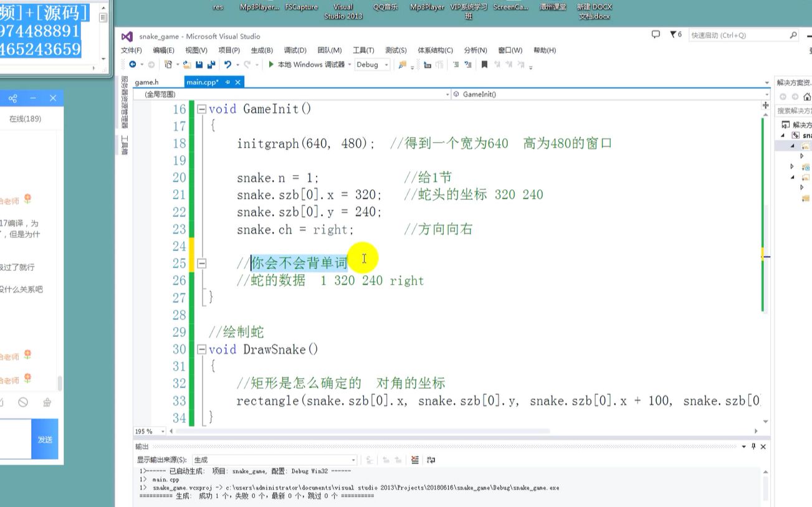Viewport: 812px width, 507px height.
Task: Switch to the game.h tab
Action: [x=147, y=82]
